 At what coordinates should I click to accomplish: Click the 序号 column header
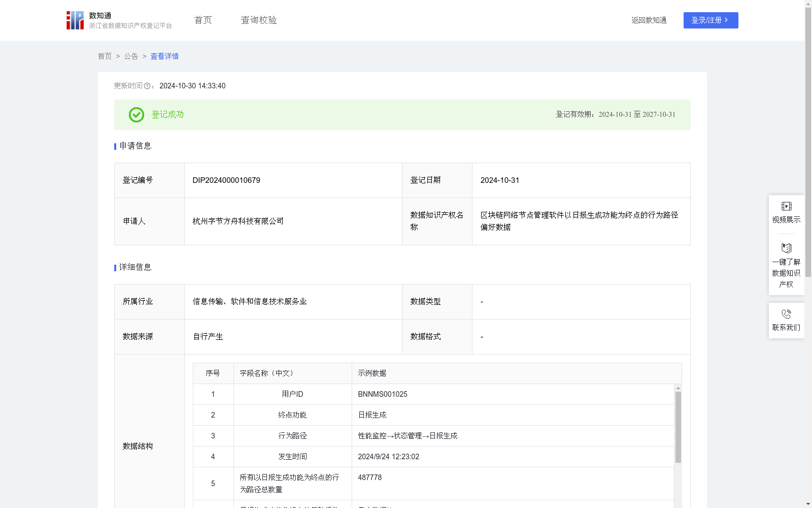click(213, 373)
